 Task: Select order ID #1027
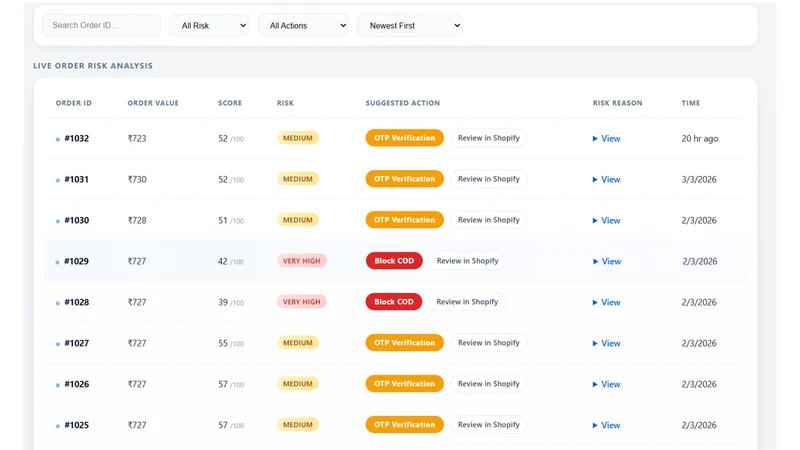coord(77,343)
